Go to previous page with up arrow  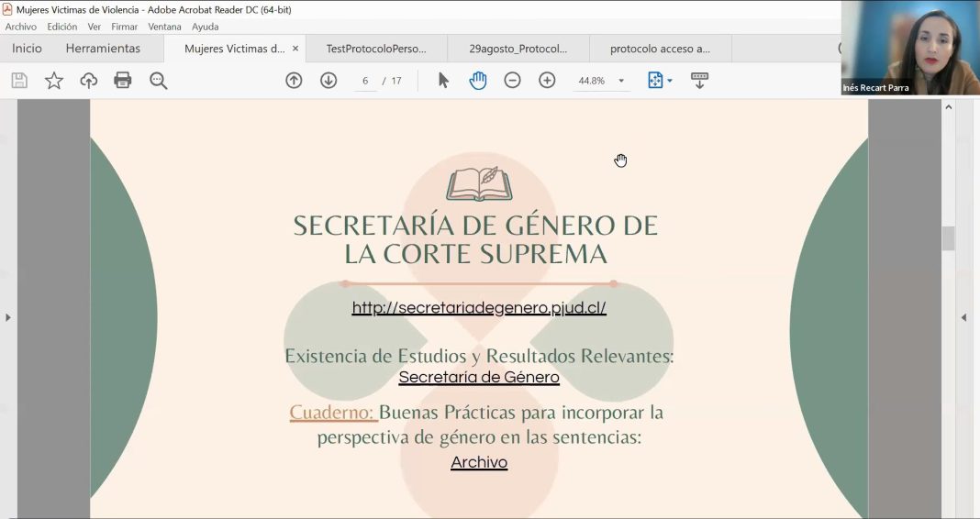point(294,81)
